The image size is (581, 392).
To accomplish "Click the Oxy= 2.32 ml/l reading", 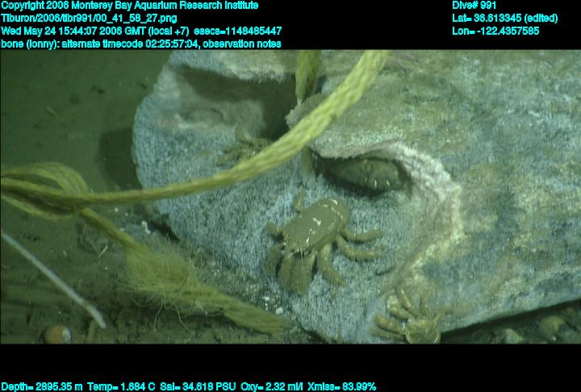I will [x=272, y=387].
